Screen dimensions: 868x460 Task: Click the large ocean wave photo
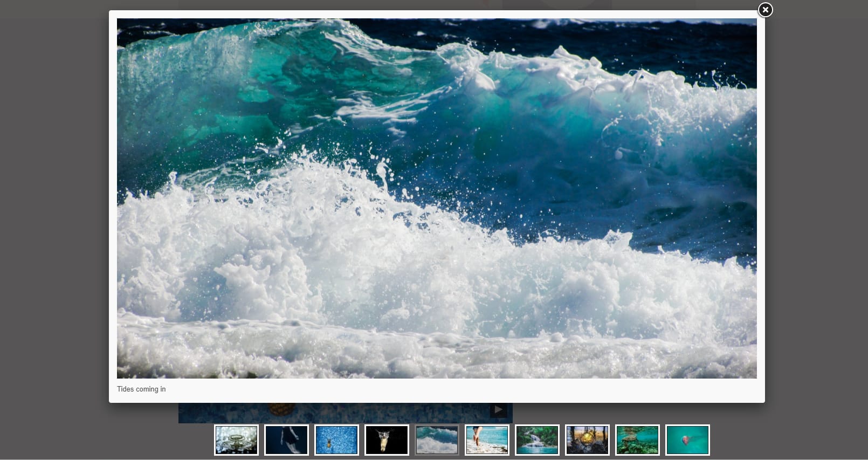(x=437, y=198)
